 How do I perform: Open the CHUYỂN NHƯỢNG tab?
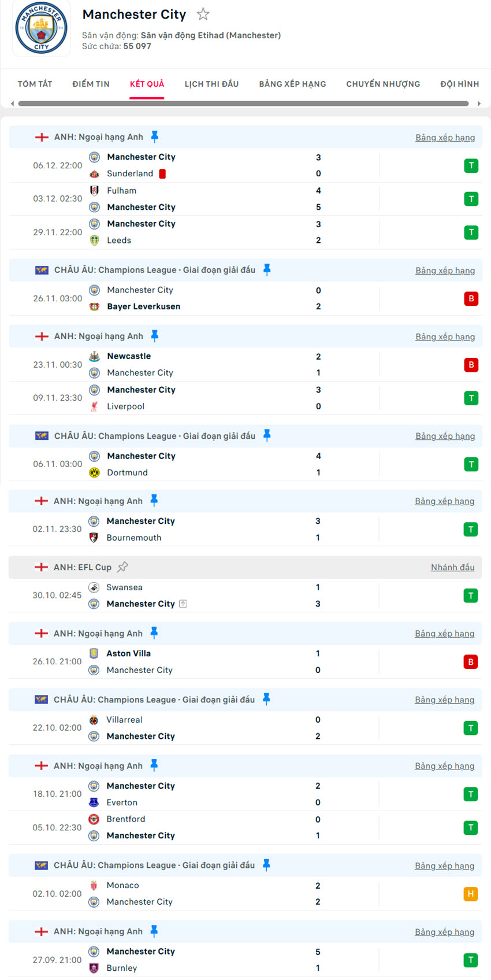[383, 84]
